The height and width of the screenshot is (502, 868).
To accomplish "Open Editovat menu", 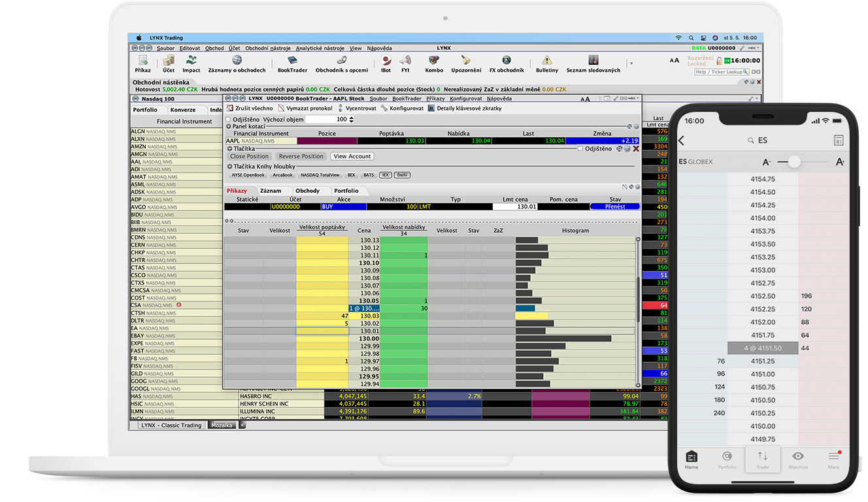I will (190, 48).
